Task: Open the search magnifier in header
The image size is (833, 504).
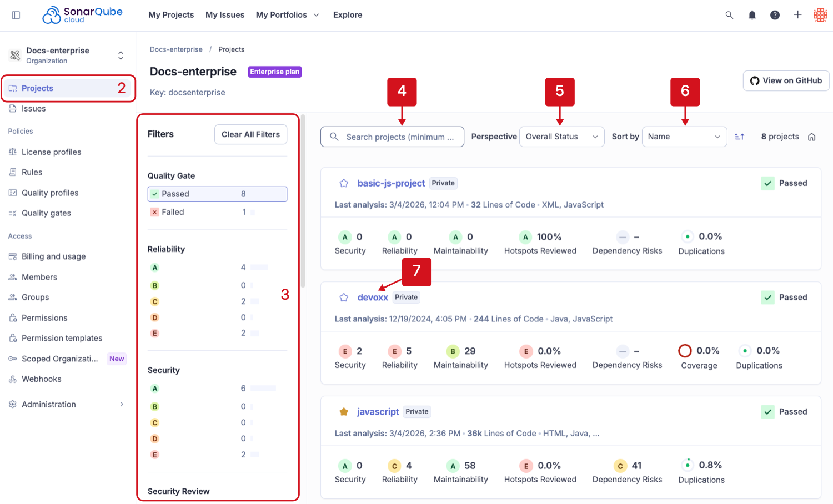Action: 729,15
